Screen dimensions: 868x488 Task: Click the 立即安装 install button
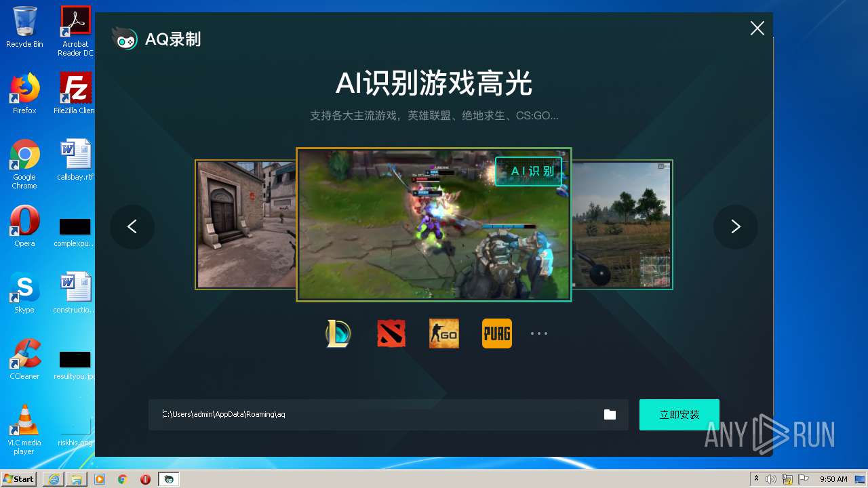click(x=679, y=415)
